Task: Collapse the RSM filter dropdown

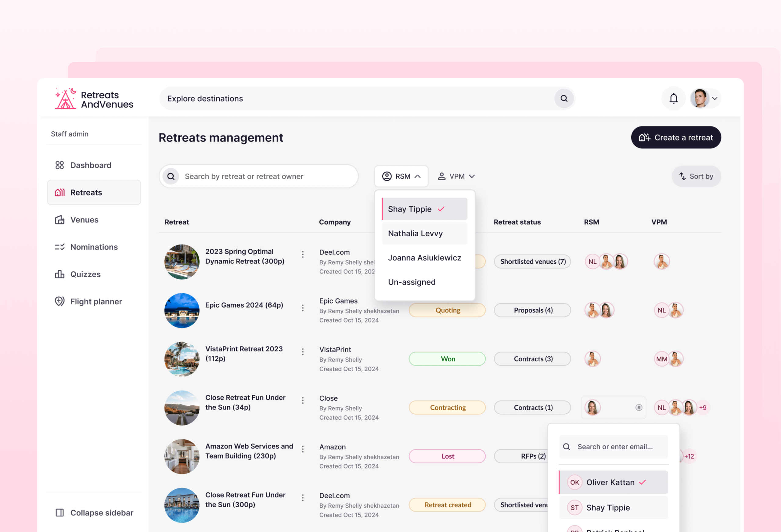Action: 401,176
